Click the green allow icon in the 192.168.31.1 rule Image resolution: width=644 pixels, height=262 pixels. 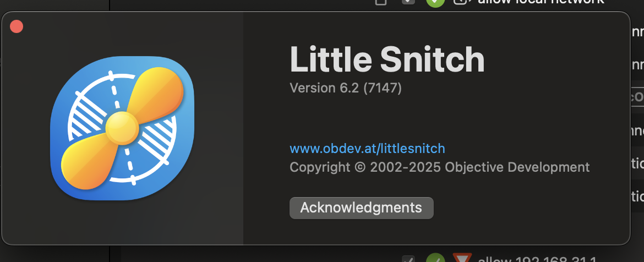(435, 258)
